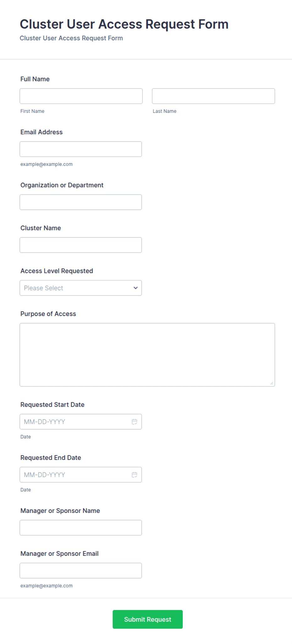
Task: Open calendar picker for Requested Start Date
Action: pos(134,422)
